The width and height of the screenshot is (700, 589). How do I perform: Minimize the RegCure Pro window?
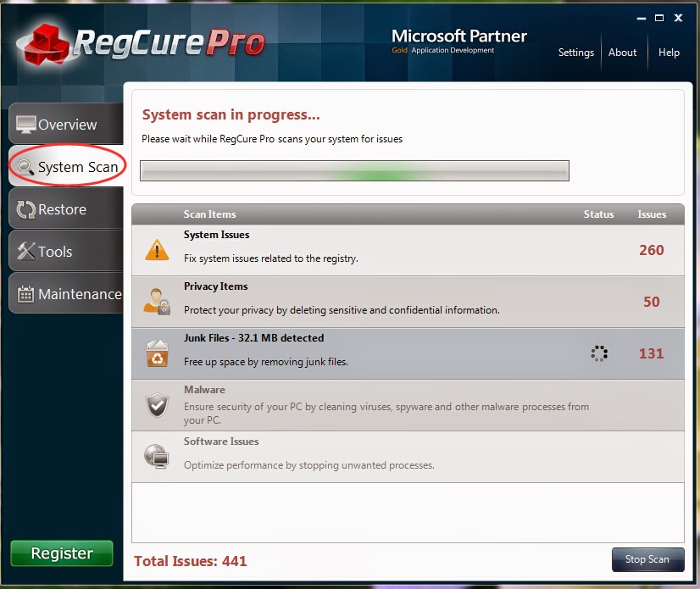[641, 19]
